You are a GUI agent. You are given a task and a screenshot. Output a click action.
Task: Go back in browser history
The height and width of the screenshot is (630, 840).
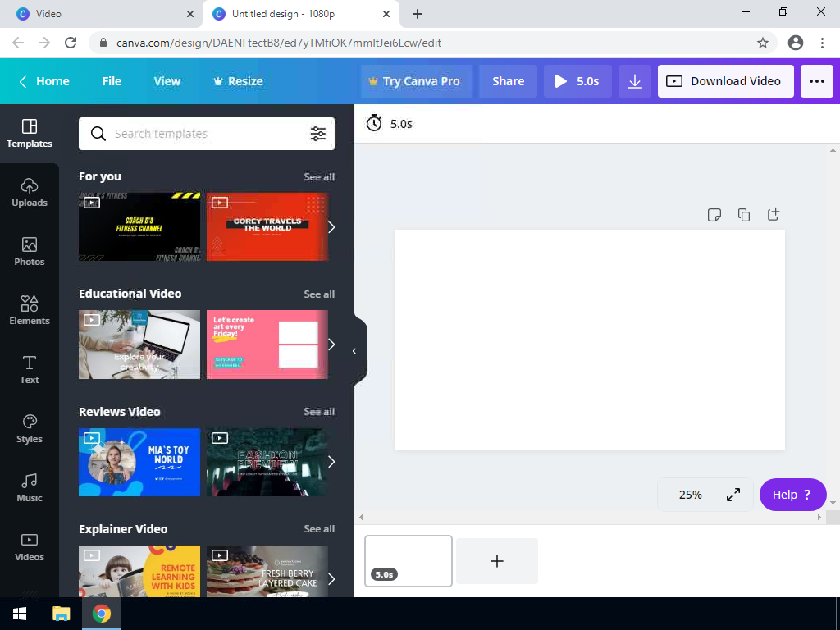18,43
